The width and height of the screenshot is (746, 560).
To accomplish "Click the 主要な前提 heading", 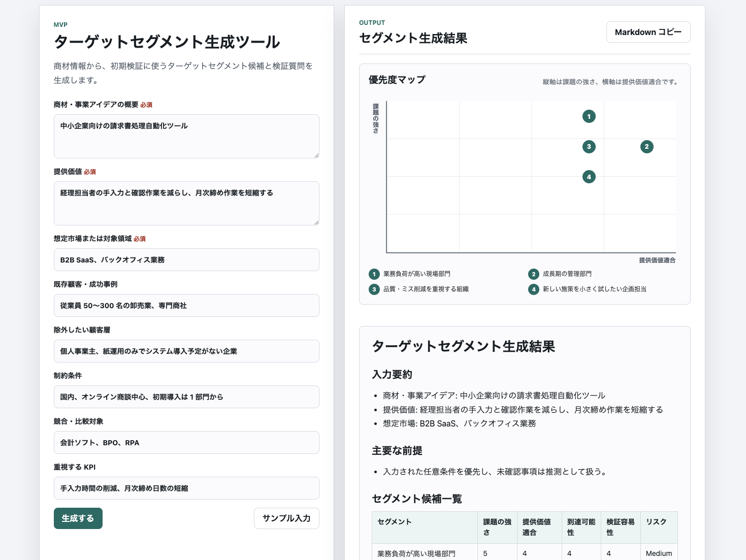I will [x=397, y=451].
